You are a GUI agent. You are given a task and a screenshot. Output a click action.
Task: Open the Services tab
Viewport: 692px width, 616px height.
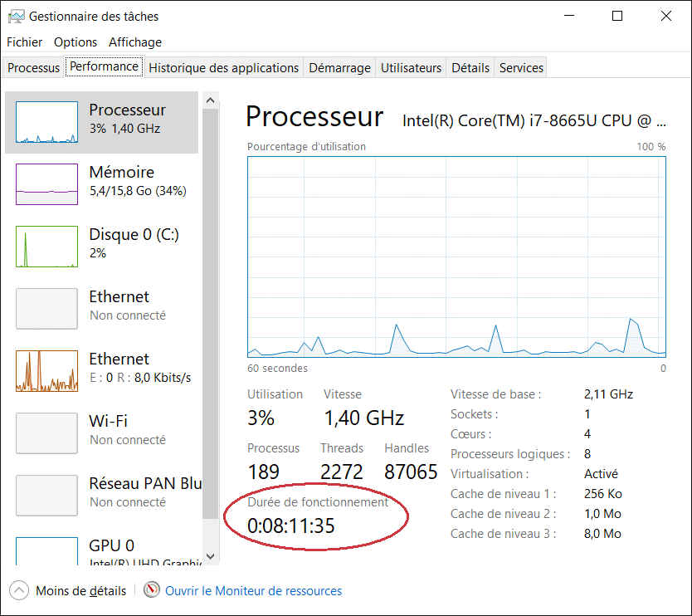pyautogui.click(x=521, y=68)
